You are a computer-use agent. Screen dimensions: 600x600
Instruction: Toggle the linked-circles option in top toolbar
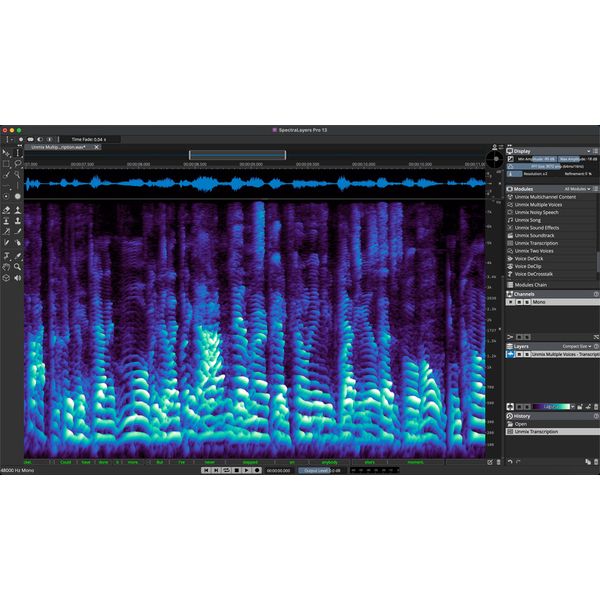(31, 140)
